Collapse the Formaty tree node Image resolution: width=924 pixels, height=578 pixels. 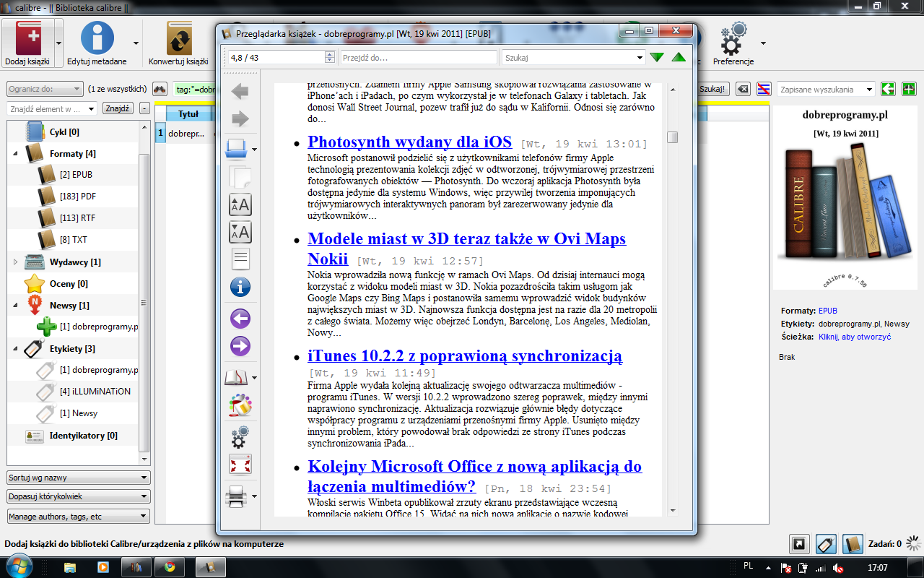(x=16, y=154)
